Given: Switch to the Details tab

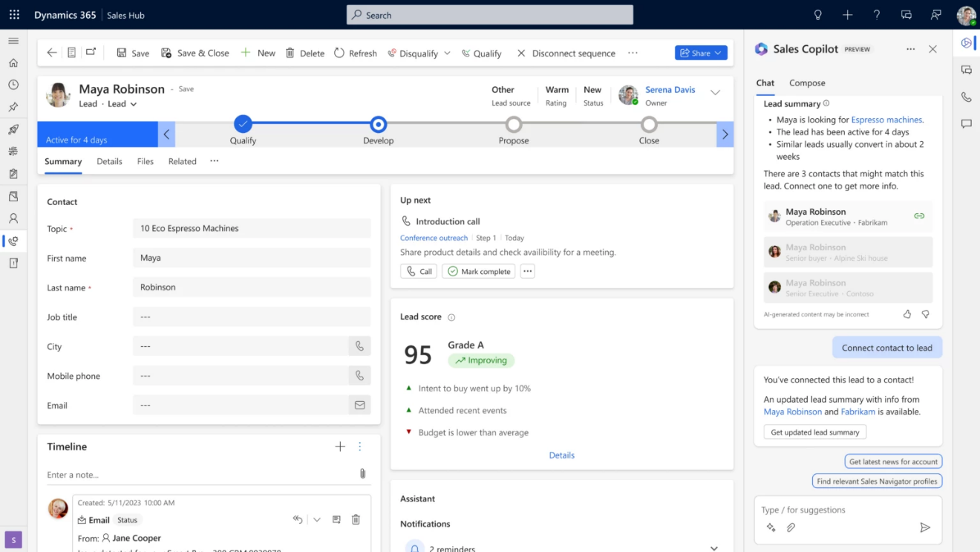Looking at the screenshot, I should point(109,161).
